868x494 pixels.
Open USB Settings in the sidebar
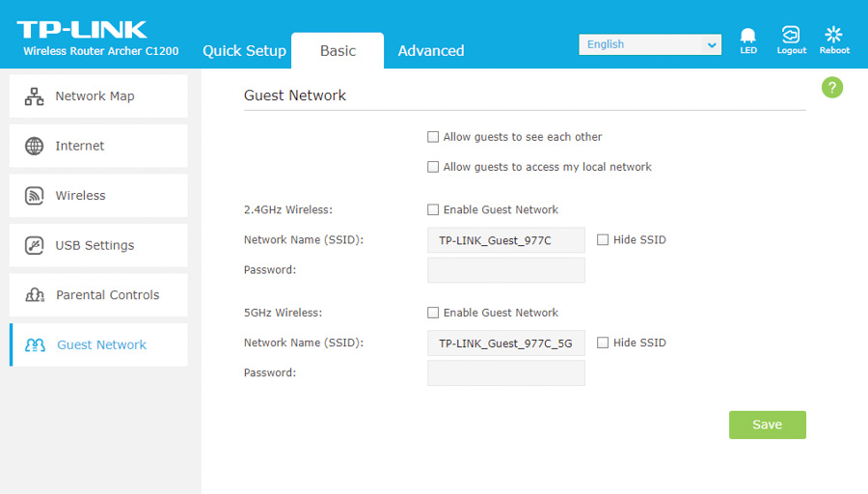point(98,245)
